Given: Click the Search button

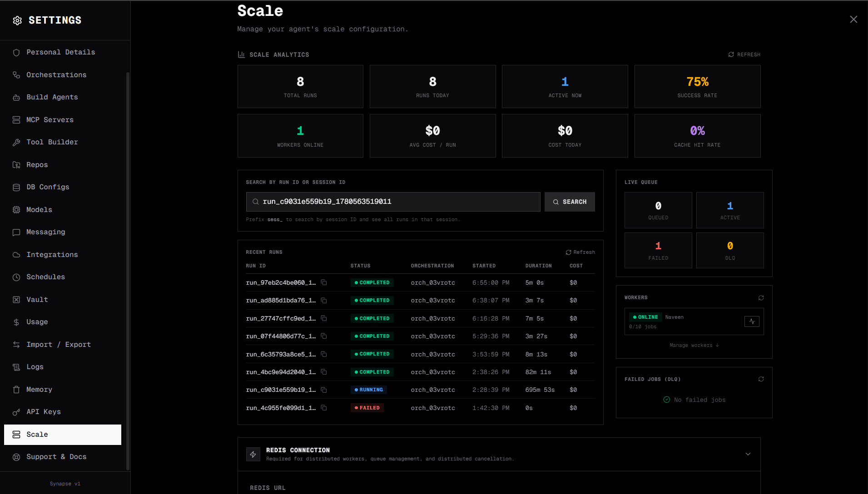Looking at the screenshot, I should coord(570,202).
